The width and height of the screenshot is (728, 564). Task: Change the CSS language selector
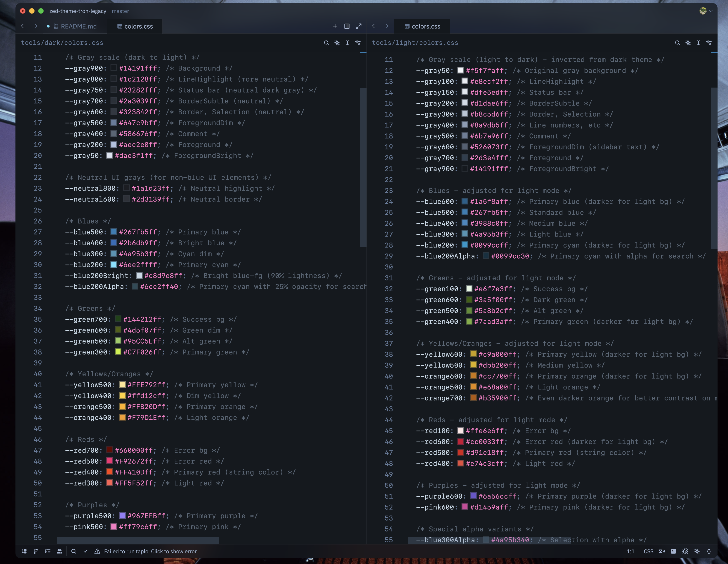click(648, 551)
